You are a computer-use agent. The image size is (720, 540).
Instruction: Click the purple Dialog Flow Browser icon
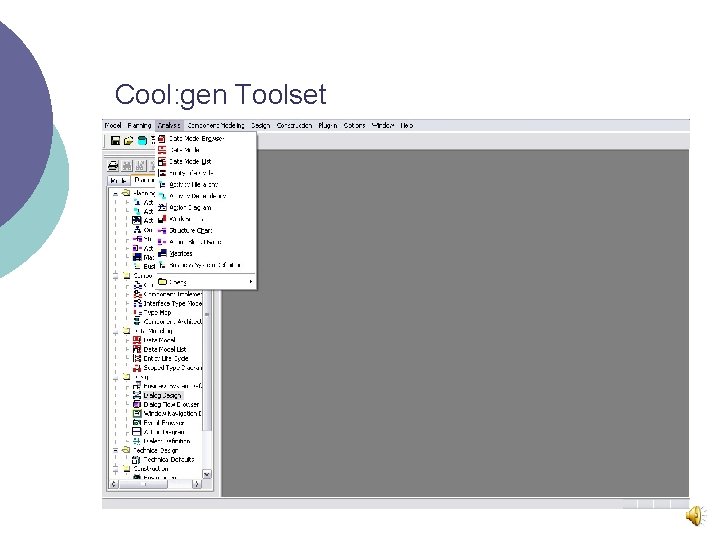(x=137, y=405)
